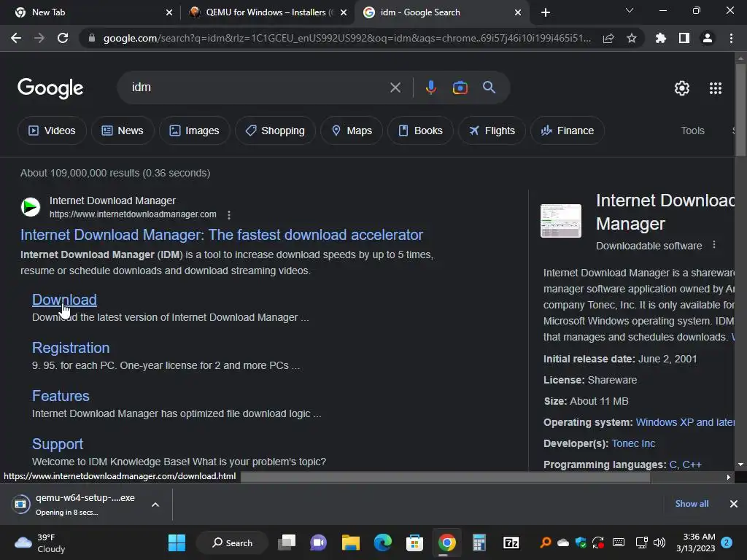747x560 pixels.
Task: Open the search Tools button
Action: (692, 131)
